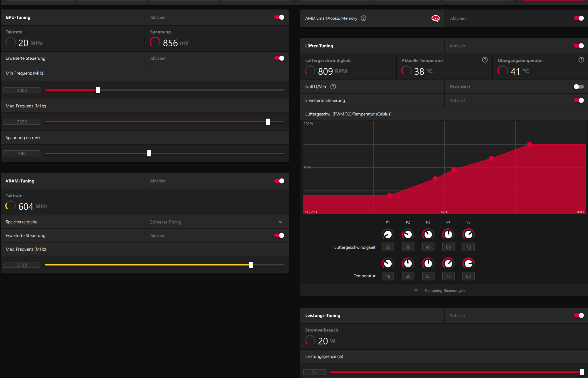Disable Erweiterte Steuerung in Lüfter-Tuning
Viewport: 588px width, 378px height.
(x=578, y=100)
